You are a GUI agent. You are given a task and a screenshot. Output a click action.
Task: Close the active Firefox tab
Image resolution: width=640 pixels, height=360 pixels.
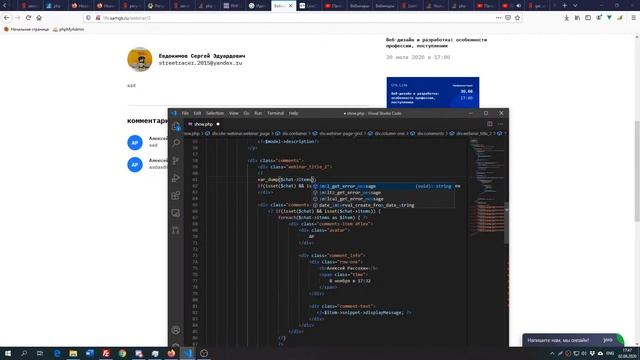[290, 6]
